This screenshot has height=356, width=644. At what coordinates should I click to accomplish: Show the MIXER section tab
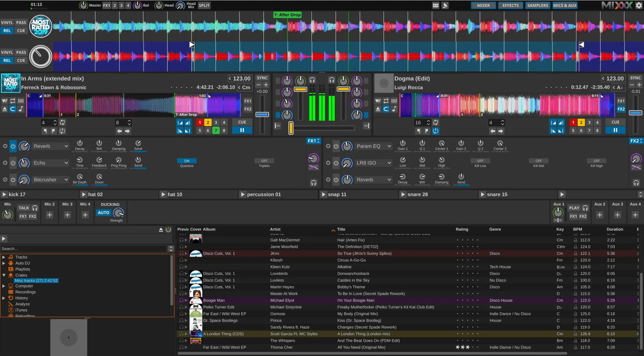pyautogui.click(x=483, y=5)
